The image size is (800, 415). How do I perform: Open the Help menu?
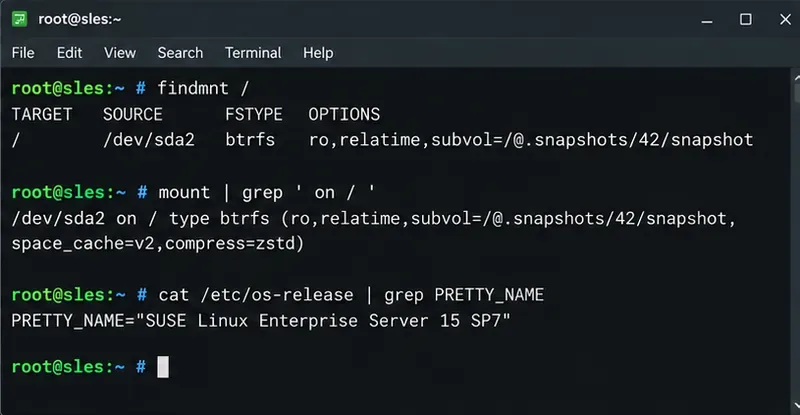pos(318,53)
